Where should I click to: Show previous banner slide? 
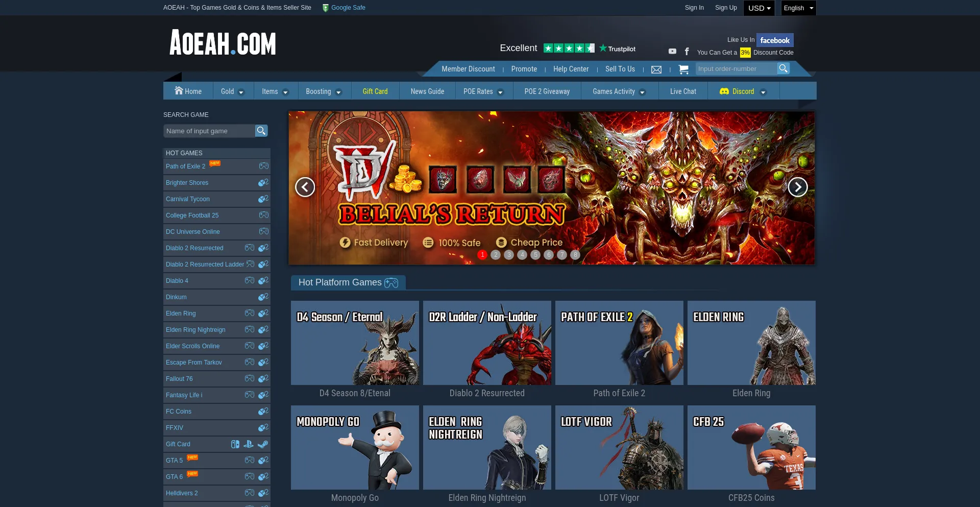pyautogui.click(x=305, y=187)
